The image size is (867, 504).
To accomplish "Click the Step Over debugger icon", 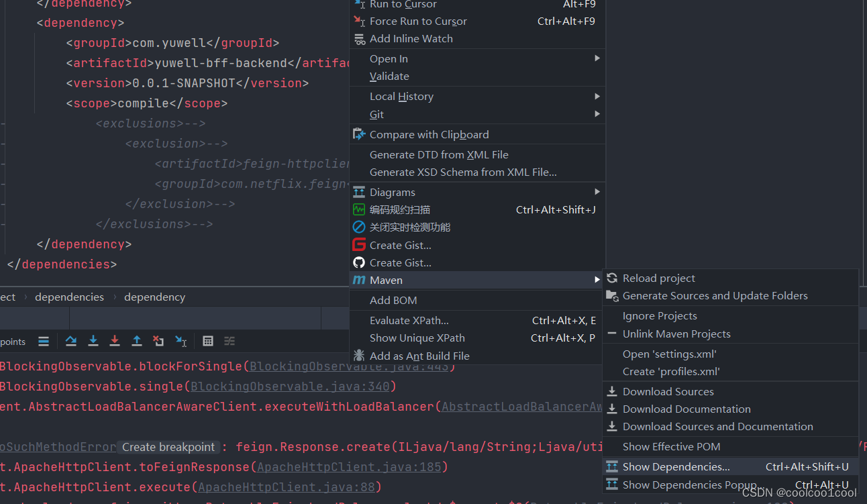I will [70, 341].
